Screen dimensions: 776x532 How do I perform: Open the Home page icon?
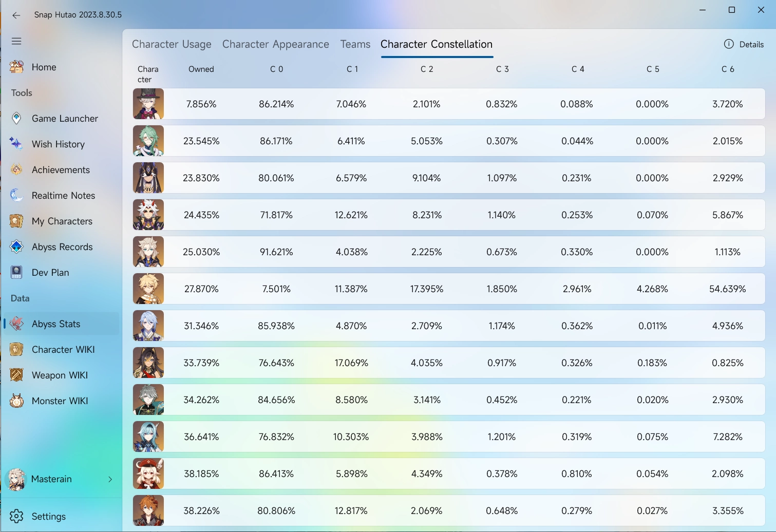[x=16, y=67]
